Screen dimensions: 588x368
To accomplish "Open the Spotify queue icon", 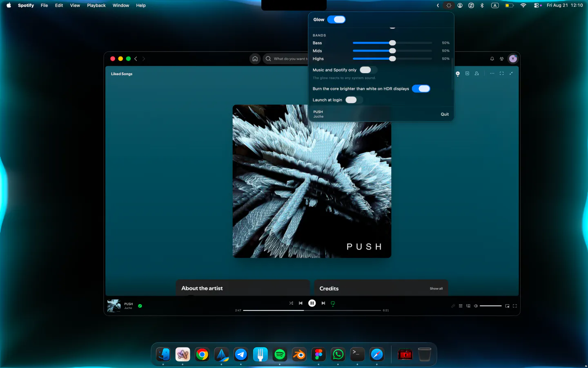I will (461, 306).
